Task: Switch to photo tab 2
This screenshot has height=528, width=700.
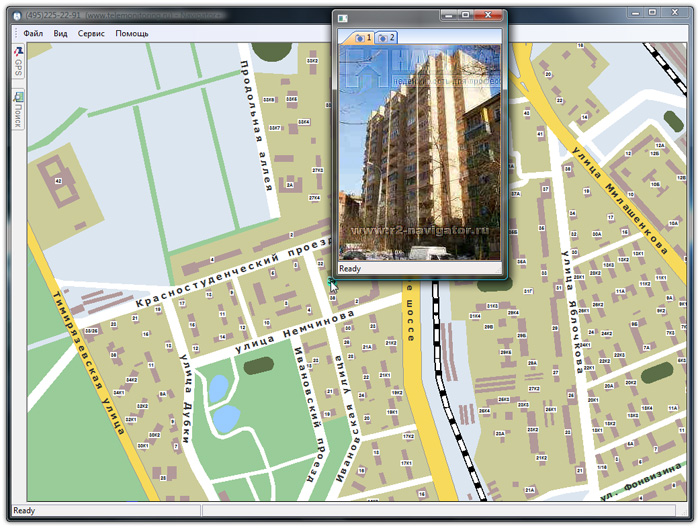Action: point(385,37)
